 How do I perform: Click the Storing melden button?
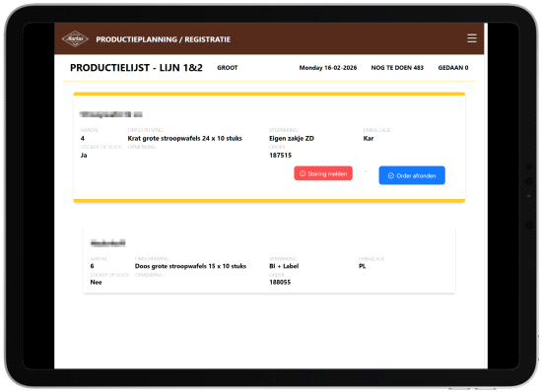[x=323, y=173]
